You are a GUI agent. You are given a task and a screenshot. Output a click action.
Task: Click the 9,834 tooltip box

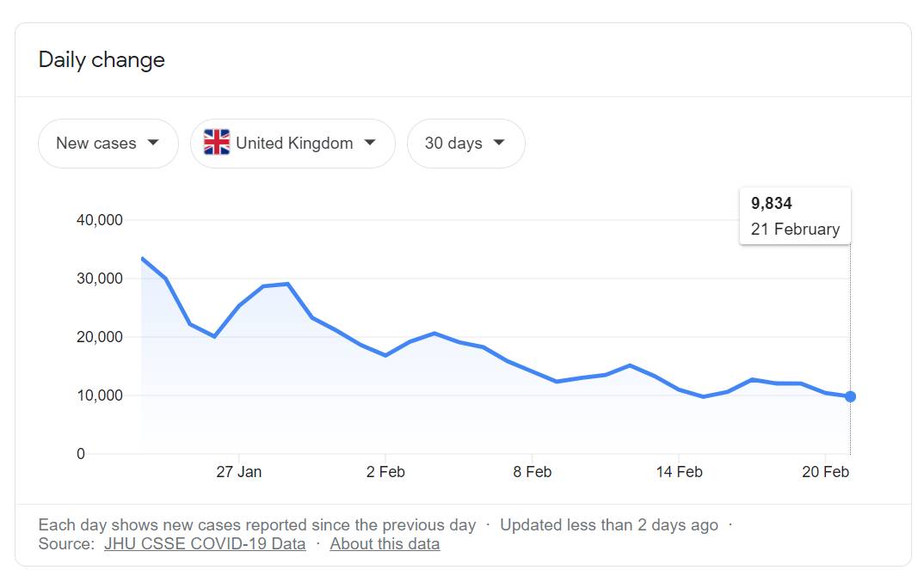click(x=795, y=216)
